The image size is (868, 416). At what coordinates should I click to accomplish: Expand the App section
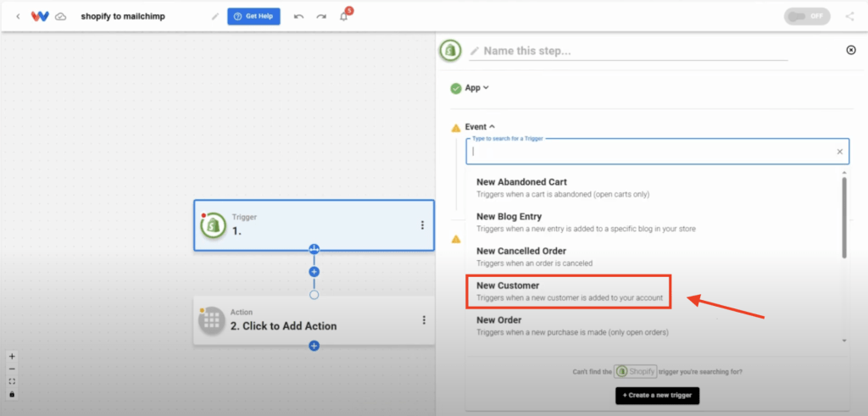click(x=476, y=87)
